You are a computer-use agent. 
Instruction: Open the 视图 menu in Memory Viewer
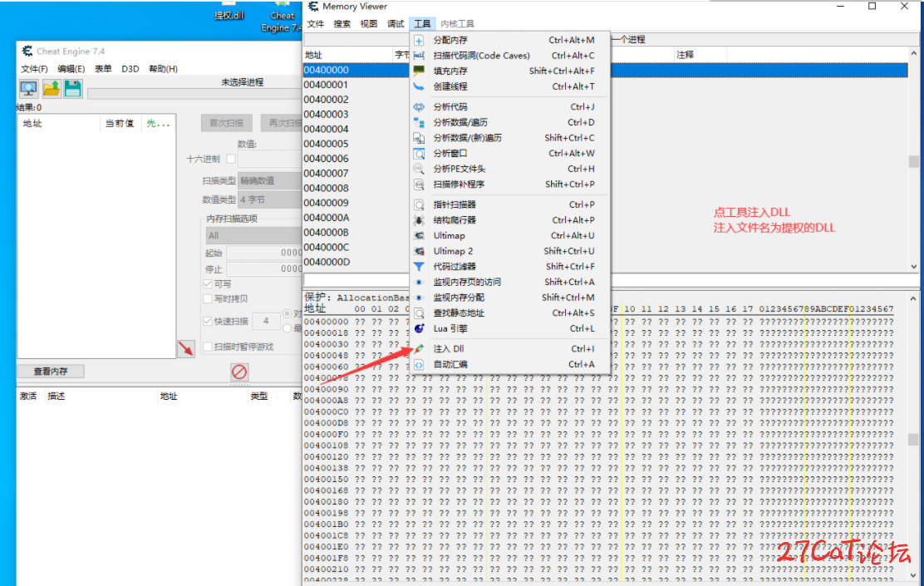tap(369, 23)
